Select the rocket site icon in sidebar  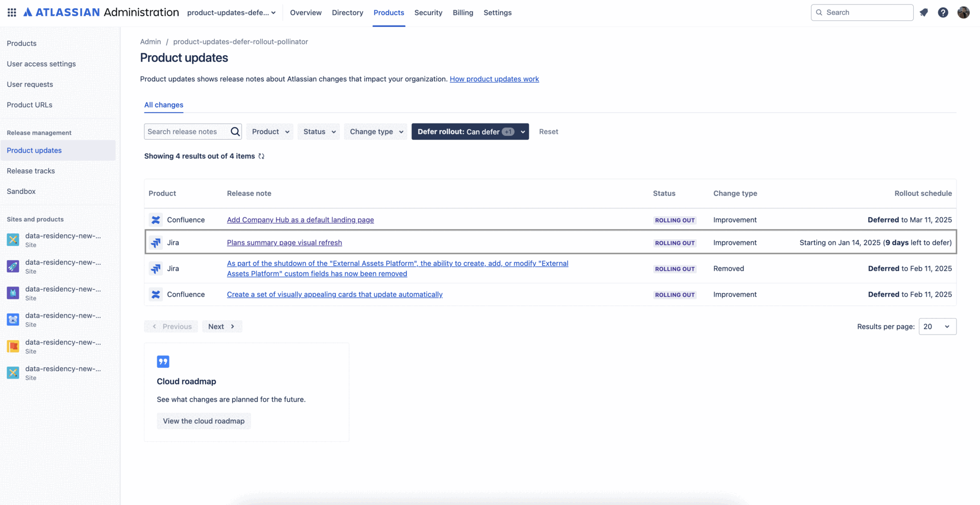pyautogui.click(x=13, y=266)
